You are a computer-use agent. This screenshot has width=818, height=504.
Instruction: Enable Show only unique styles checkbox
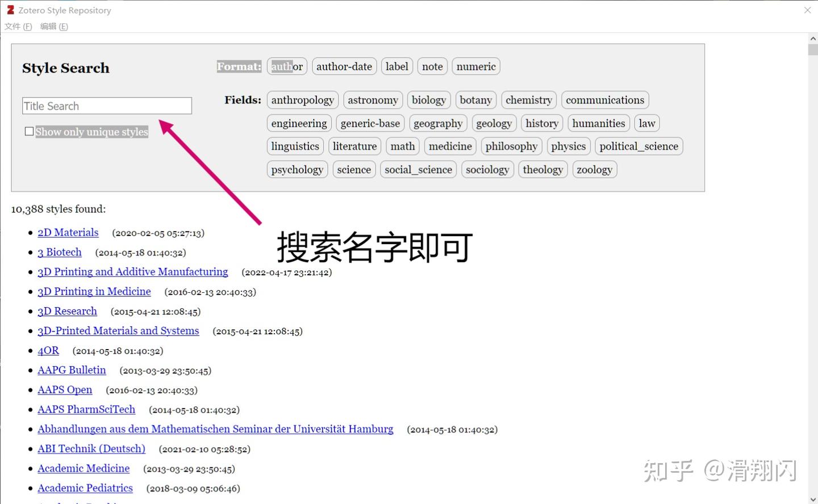(x=29, y=131)
